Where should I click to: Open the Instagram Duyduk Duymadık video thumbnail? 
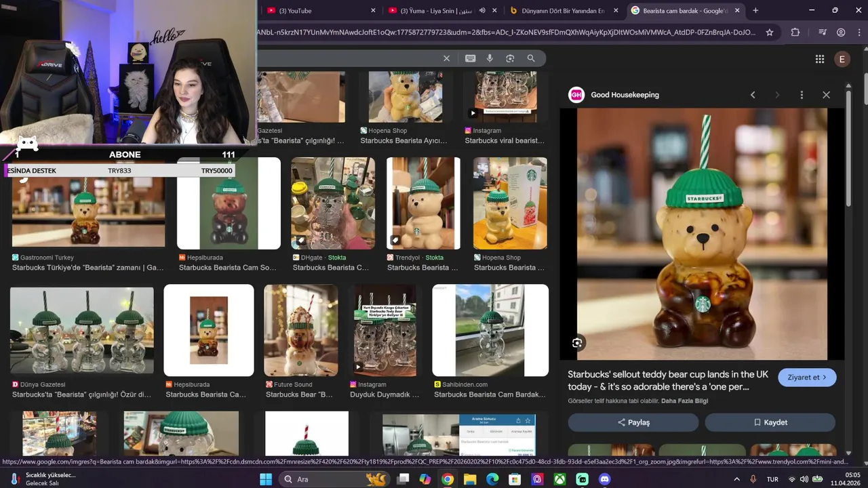click(x=385, y=330)
